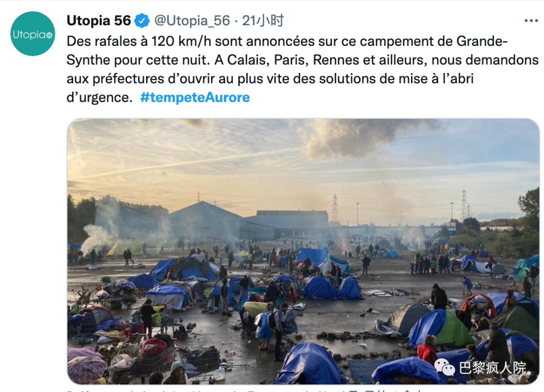Click the red bag in shopping cart

pyautogui.click(x=155, y=347)
